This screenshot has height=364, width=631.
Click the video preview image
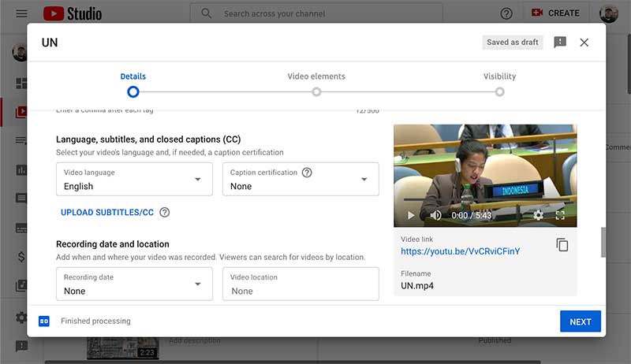485,176
